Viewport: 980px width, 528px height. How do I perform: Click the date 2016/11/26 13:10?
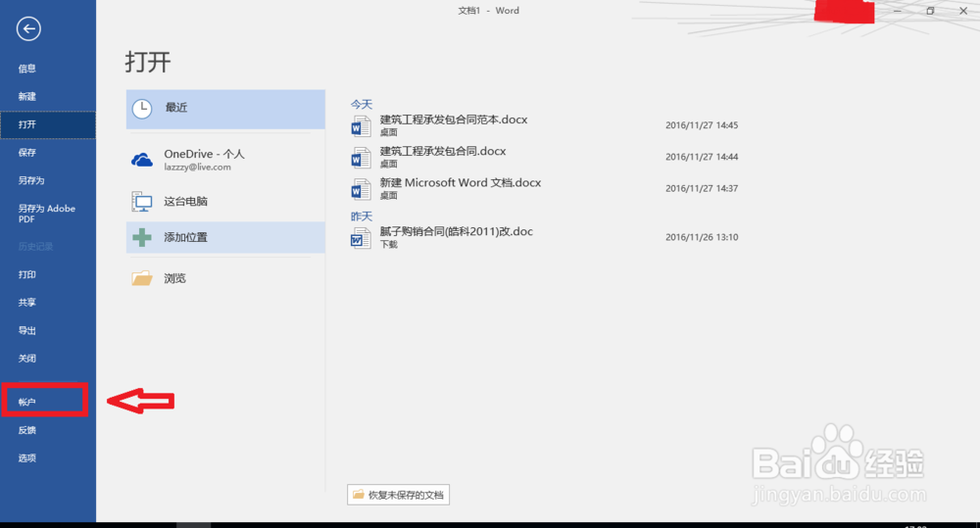tap(702, 237)
